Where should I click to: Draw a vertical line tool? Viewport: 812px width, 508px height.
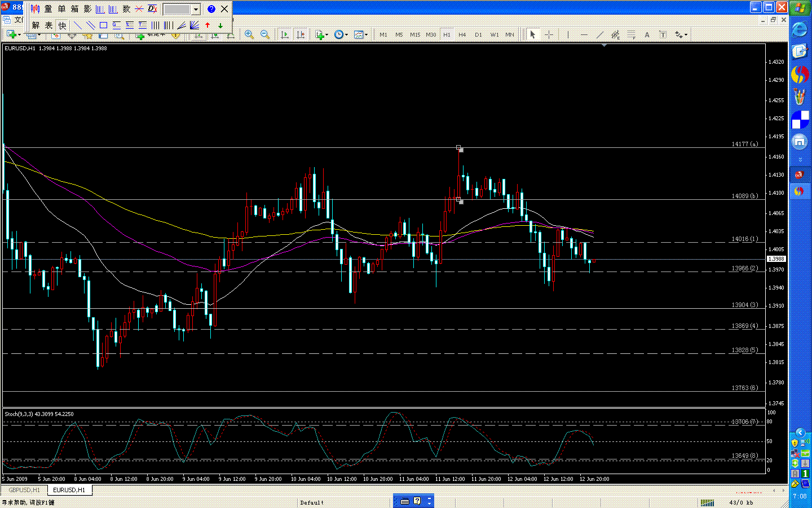pos(568,34)
